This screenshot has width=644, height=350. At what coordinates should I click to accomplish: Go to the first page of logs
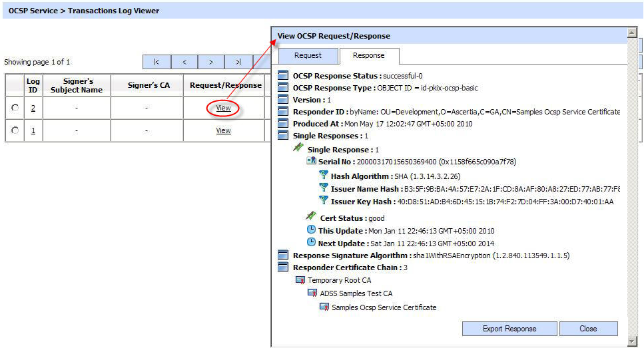pyautogui.click(x=157, y=62)
